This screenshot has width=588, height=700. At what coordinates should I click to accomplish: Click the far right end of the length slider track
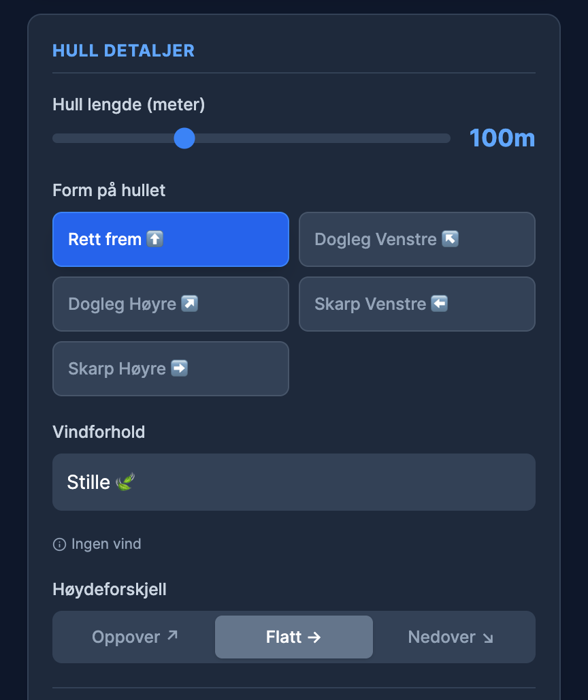(446, 138)
